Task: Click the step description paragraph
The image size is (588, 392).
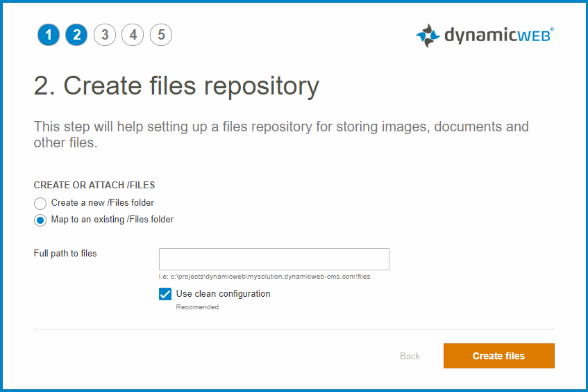Action: (281, 135)
